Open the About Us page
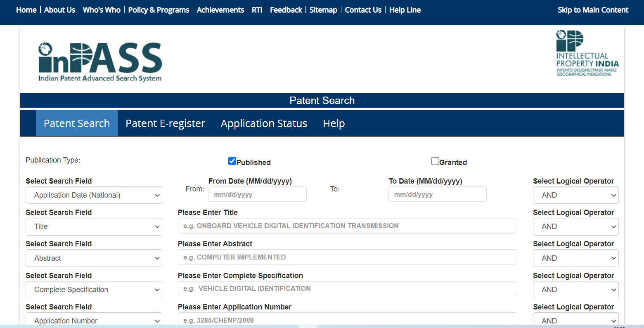Viewport: 644px width, 328px height. (60, 10)
